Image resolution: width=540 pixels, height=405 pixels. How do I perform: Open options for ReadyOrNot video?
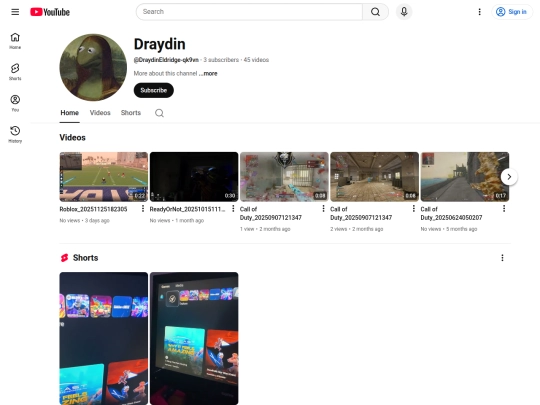point(233,209)
